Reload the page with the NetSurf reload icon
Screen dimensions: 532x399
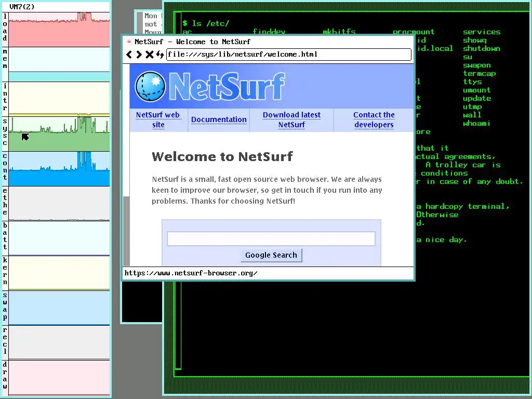(x=160, y=54)
